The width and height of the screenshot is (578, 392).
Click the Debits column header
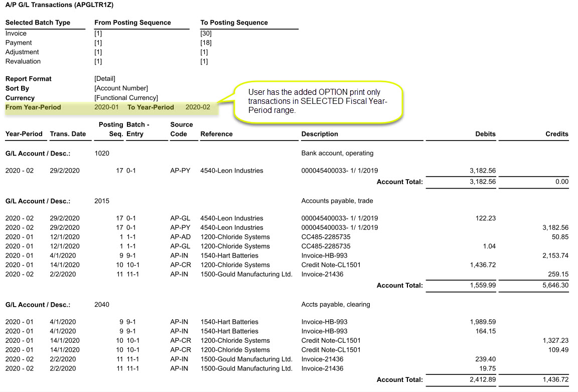485,134
